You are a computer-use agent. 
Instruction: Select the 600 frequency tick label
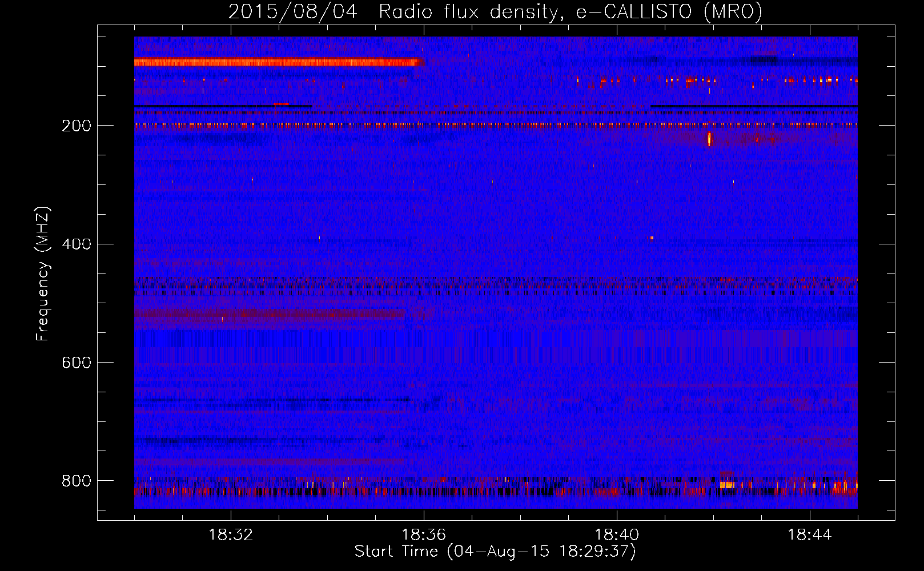(x=77, y=363)
